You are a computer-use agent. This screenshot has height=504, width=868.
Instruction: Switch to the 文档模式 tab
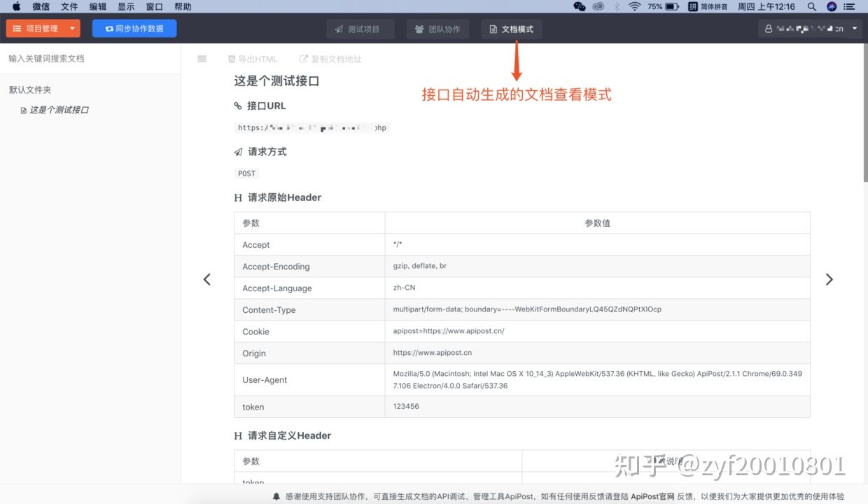pos(512,29)
